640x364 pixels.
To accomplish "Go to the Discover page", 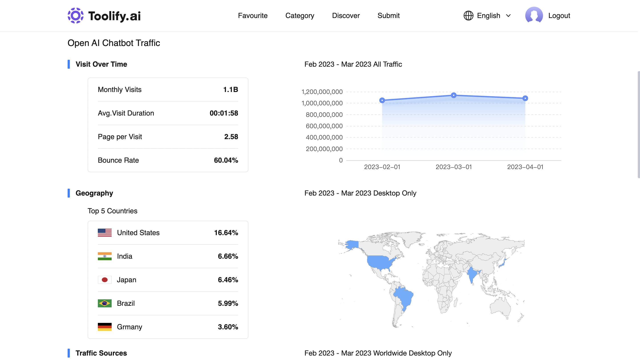I will click(346, 16).
